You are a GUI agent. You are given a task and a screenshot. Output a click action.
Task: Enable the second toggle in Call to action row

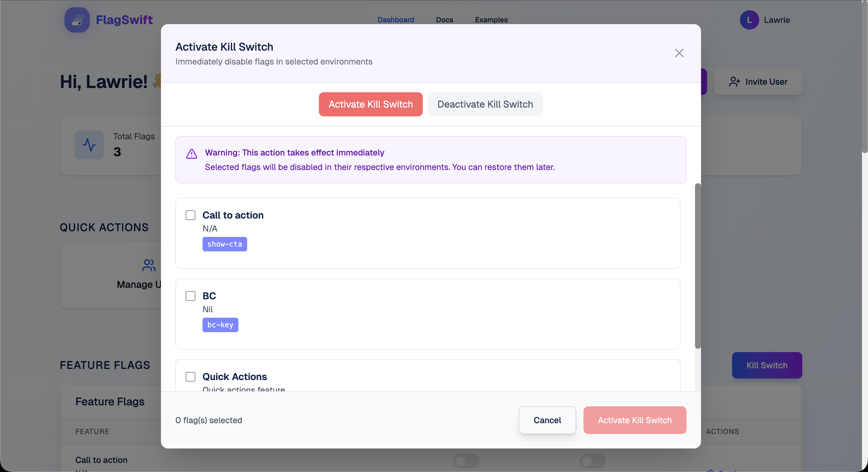coord(593,461)
